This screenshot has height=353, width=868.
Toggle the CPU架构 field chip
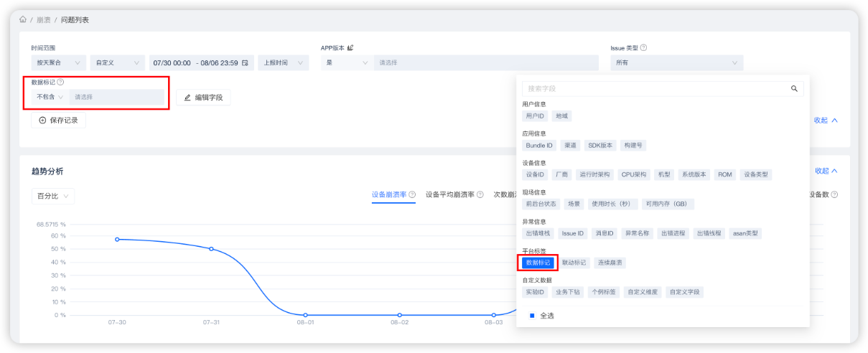click(634, 174)
